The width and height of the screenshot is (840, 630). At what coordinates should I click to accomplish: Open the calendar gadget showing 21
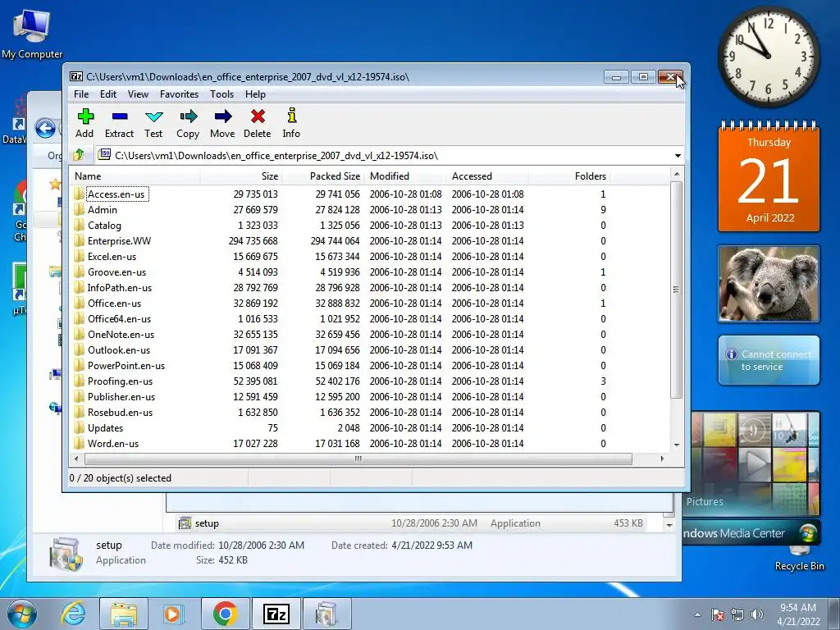pos(769,177)
